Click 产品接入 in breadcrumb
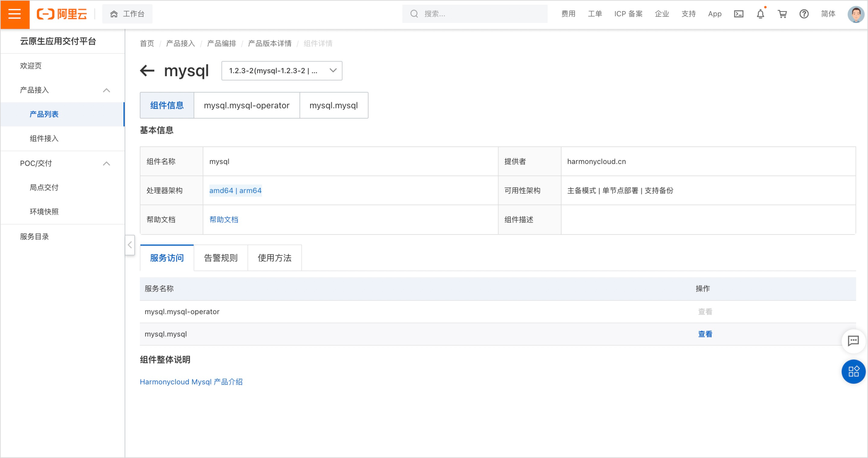868x458 pixels. click(181, 43)
